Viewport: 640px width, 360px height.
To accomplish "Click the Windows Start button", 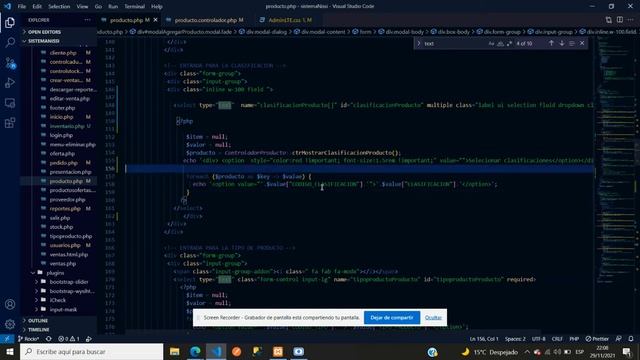I will (9, 351).
